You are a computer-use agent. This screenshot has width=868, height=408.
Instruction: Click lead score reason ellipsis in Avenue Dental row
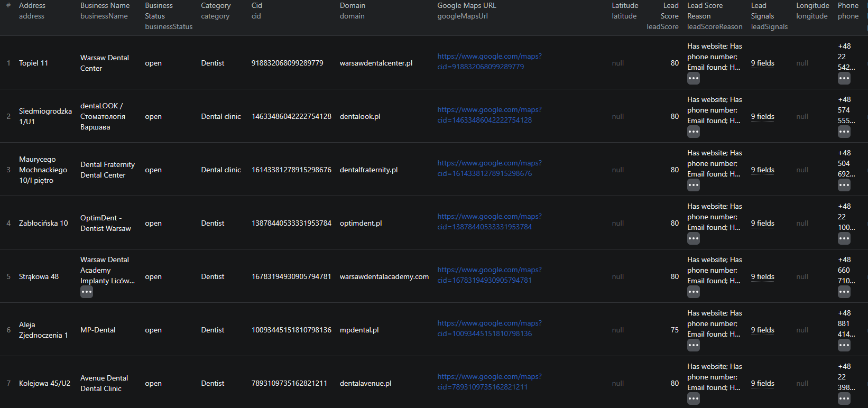pos(693,398)
